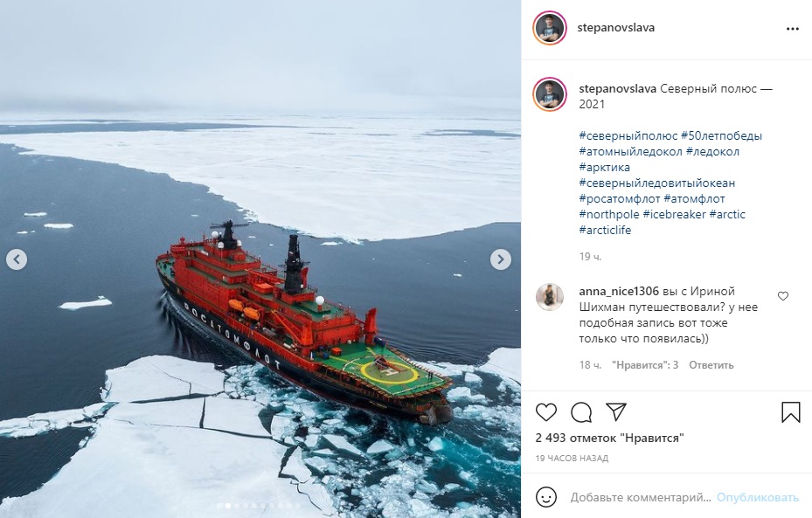Share the post with the paper plane icon
This screenshot has height=518, width=812.
[x=616, y=412]
